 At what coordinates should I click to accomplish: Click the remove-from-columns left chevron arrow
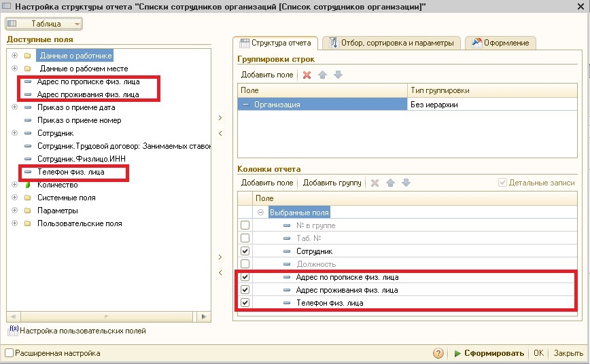(x=220, y=272)
